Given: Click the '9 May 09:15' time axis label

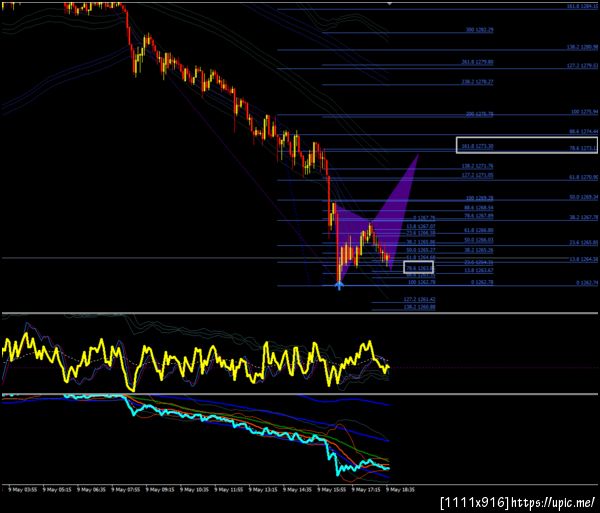Looking at the screenshot, I should pyautogui.click(x=160, y=490).
